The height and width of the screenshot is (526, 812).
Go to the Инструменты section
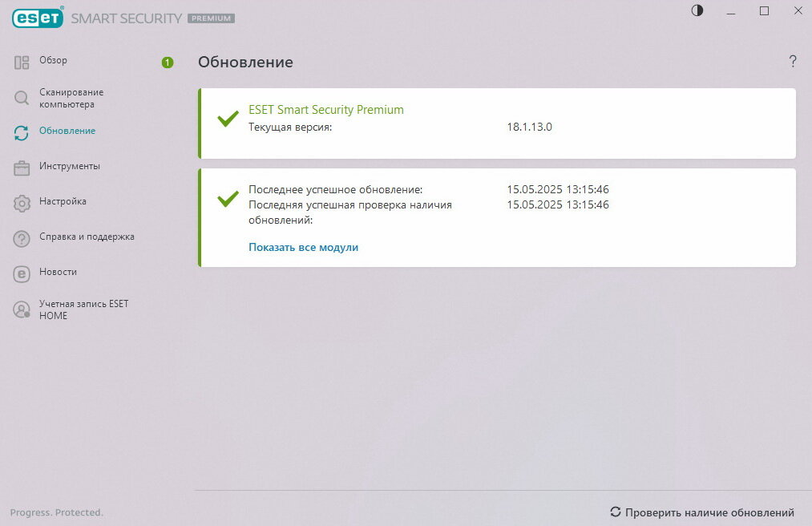[x=70, y=166]
